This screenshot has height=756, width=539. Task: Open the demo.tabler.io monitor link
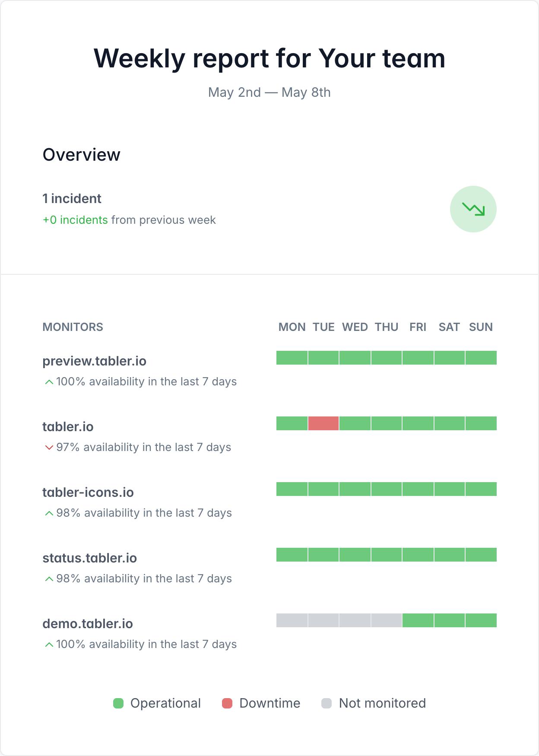click(x=88, y=624)
